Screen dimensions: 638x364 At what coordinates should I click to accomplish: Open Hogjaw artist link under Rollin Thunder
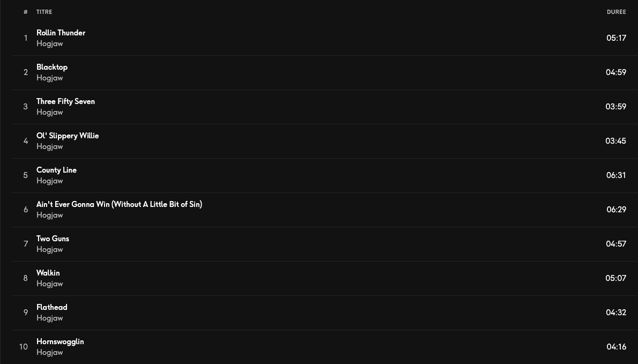point(50,44)
